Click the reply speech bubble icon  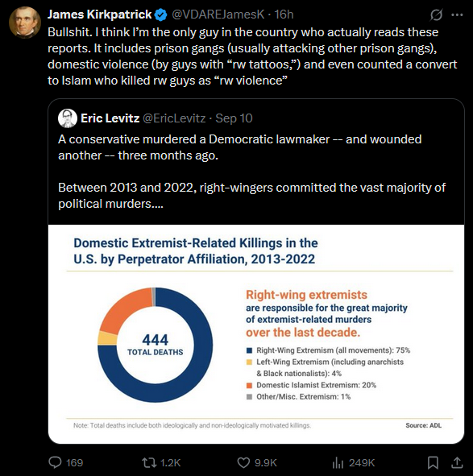(55, 462)
